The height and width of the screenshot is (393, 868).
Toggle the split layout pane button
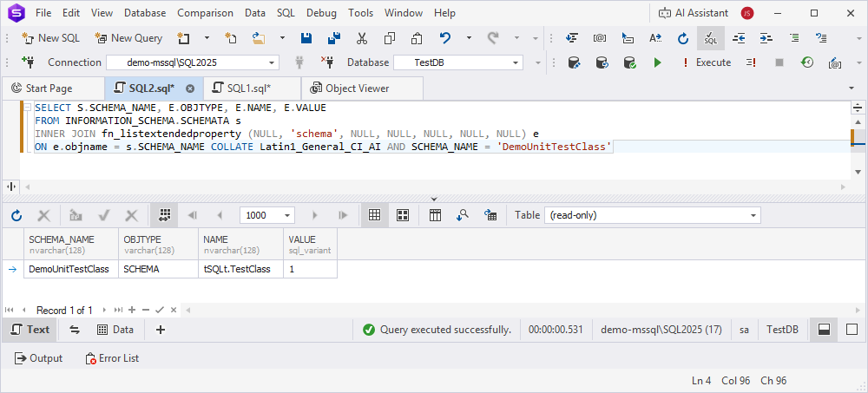[x=825, y=330]
